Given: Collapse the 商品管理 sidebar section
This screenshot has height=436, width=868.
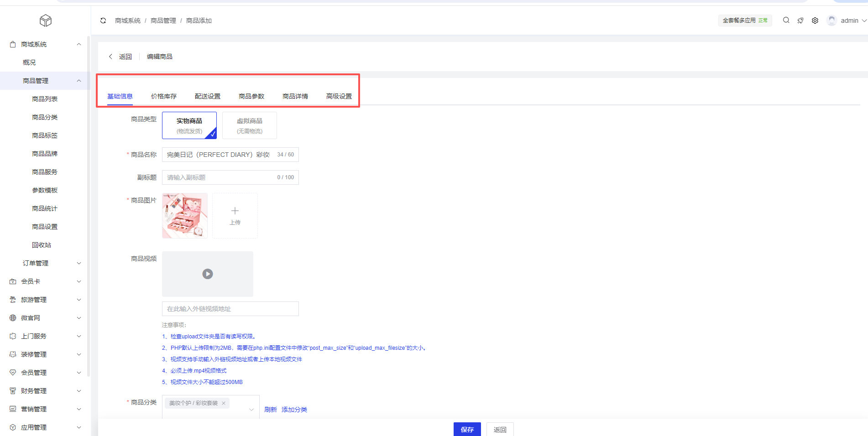Looking at the screenshot, I should [78, 81].
